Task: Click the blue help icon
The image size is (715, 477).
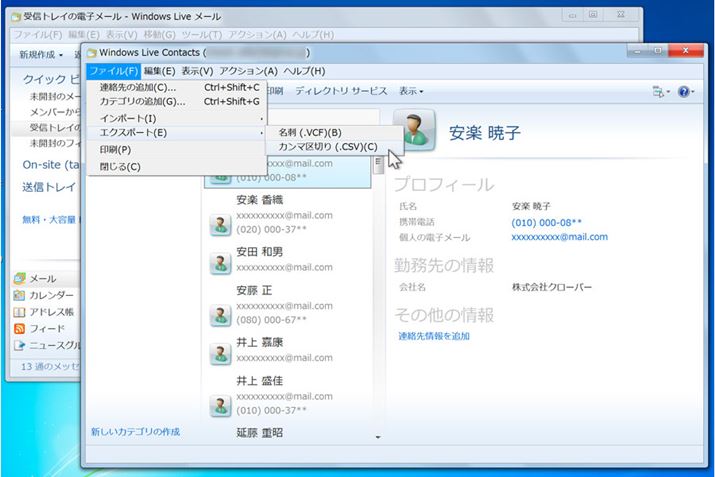Action: (x=684, y=92)
